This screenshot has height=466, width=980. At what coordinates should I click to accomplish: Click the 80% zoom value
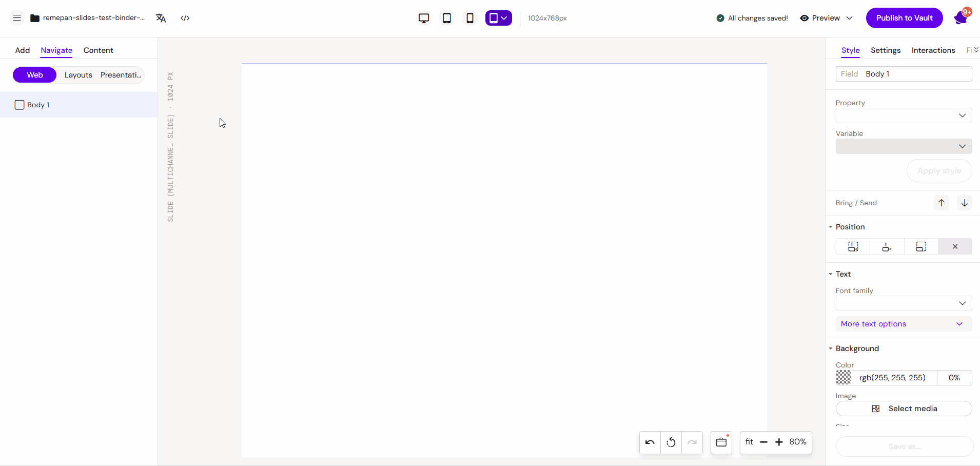click(798, 442)
